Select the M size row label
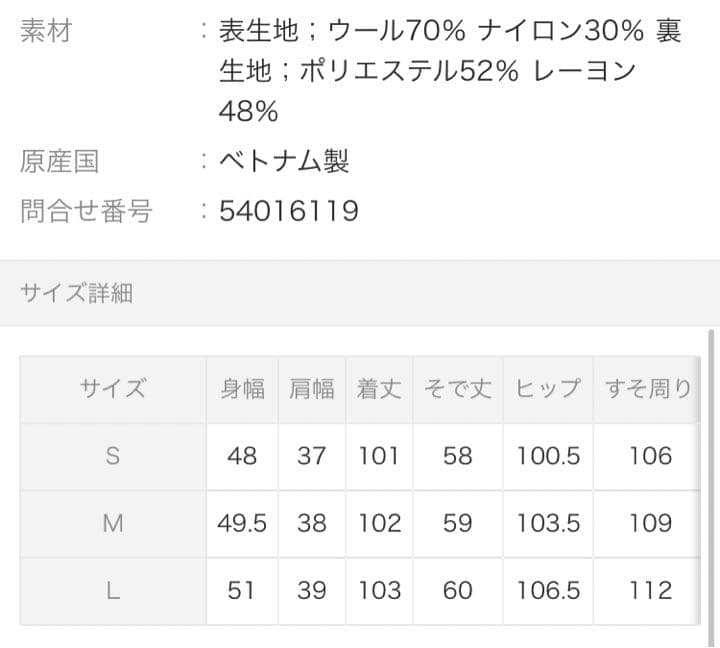 point(113,523)
